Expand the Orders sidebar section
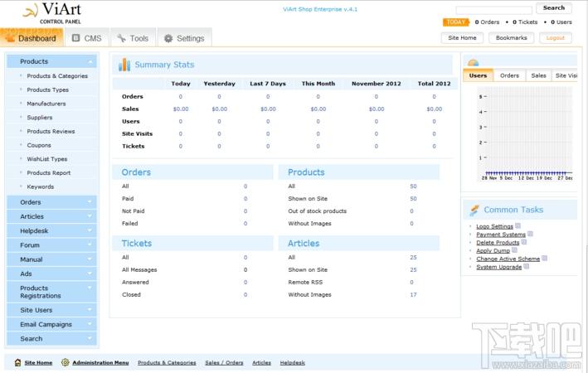The height and width of the screenshot is (373, 588). pyautogui.click(x=51, y=202)
